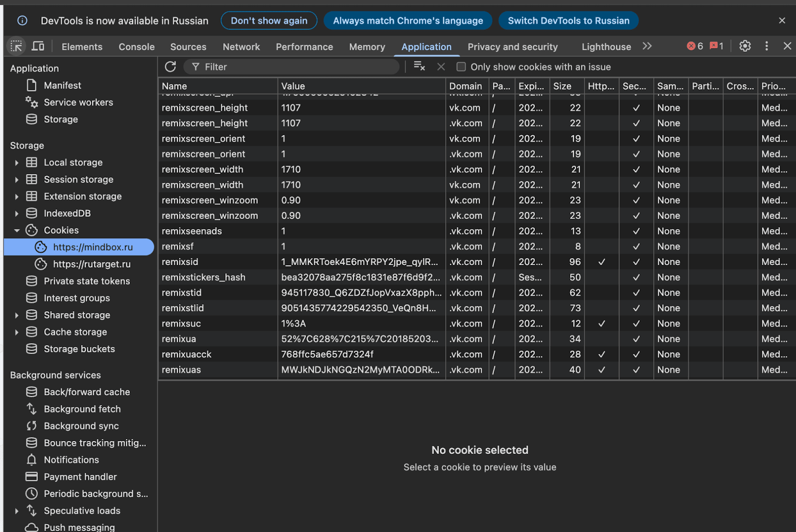The height and width of the screenshot is (532, 796).
Task: Click the refresh cookies icon
Action: [170, 67]
